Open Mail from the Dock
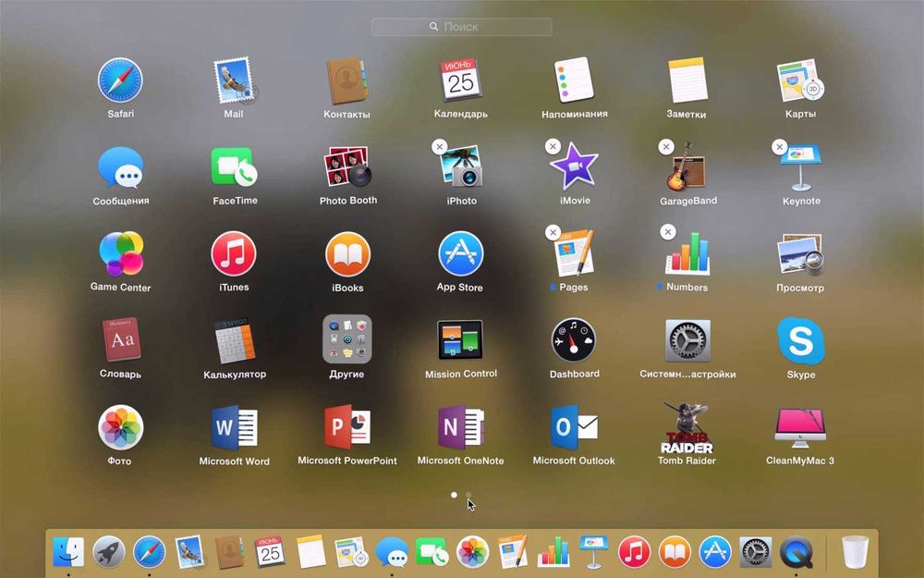Viewport: 924px width, 578px height. [x=189, y=552]
